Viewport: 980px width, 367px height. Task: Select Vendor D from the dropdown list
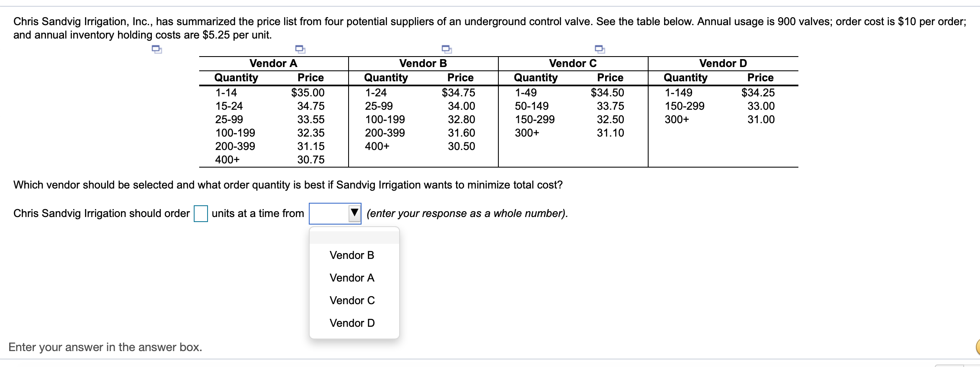(352, 323)
